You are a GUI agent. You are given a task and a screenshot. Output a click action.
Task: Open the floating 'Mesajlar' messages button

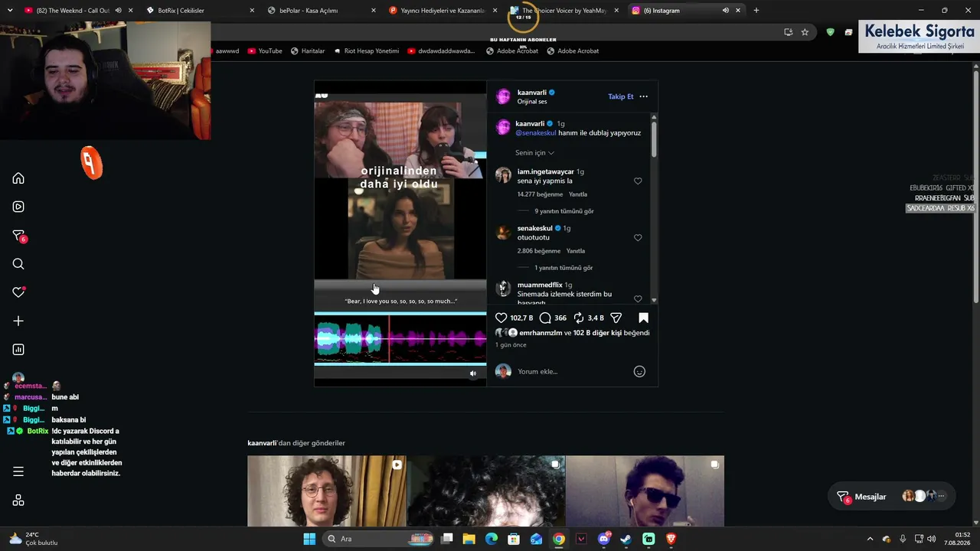(x=891, y=497)
